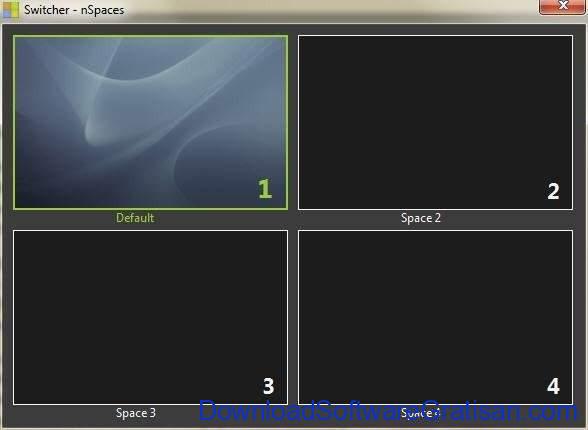Click the white number 2 badge
This screenshot has height=430, width=588.
553,191
